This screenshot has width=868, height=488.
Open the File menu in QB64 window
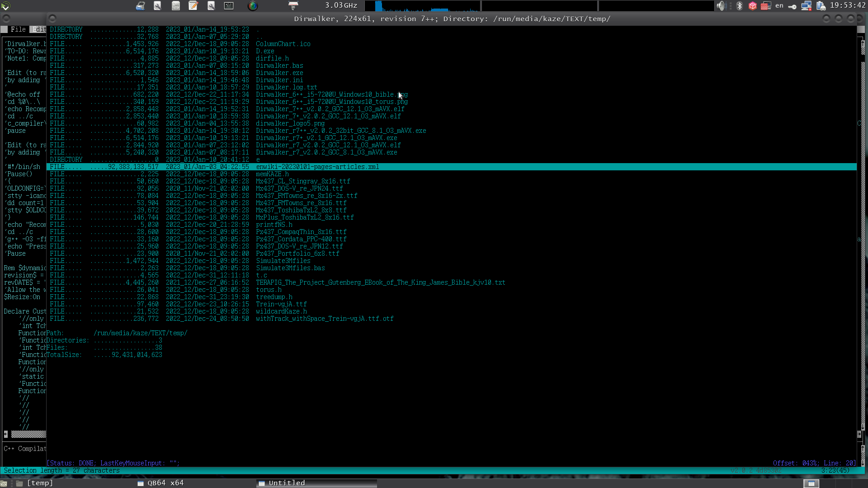tap(18, 29)
